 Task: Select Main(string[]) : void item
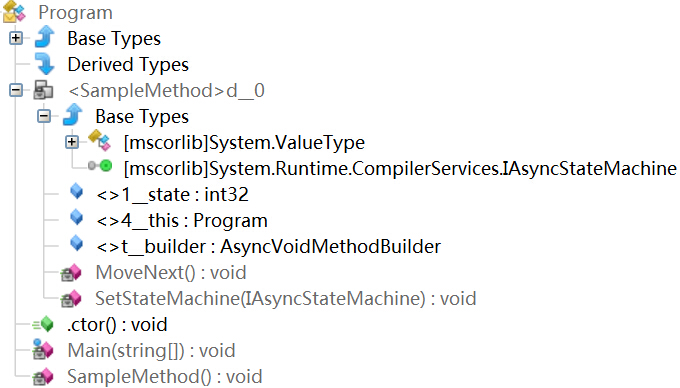(x=151, y=351)
